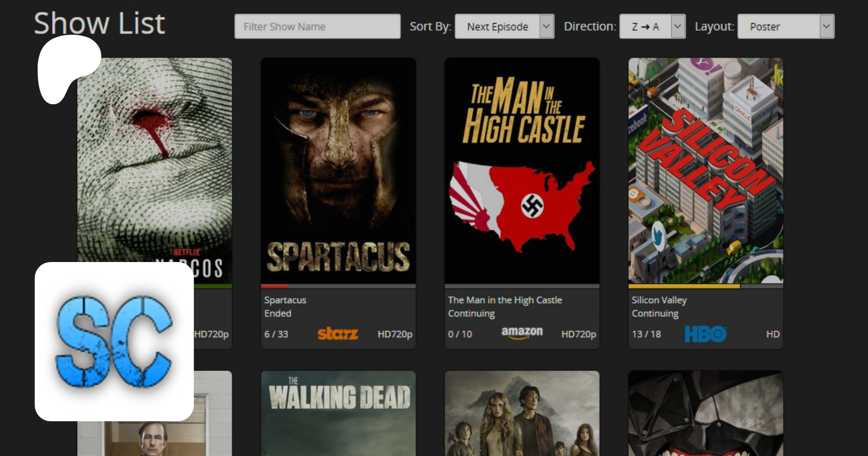Click the Spartacus red progress bar

click(274, 286)
